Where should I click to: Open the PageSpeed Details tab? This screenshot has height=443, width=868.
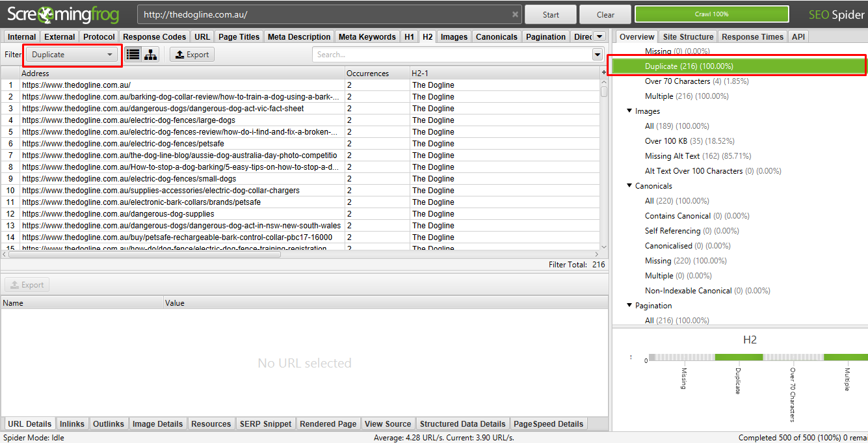549,424
